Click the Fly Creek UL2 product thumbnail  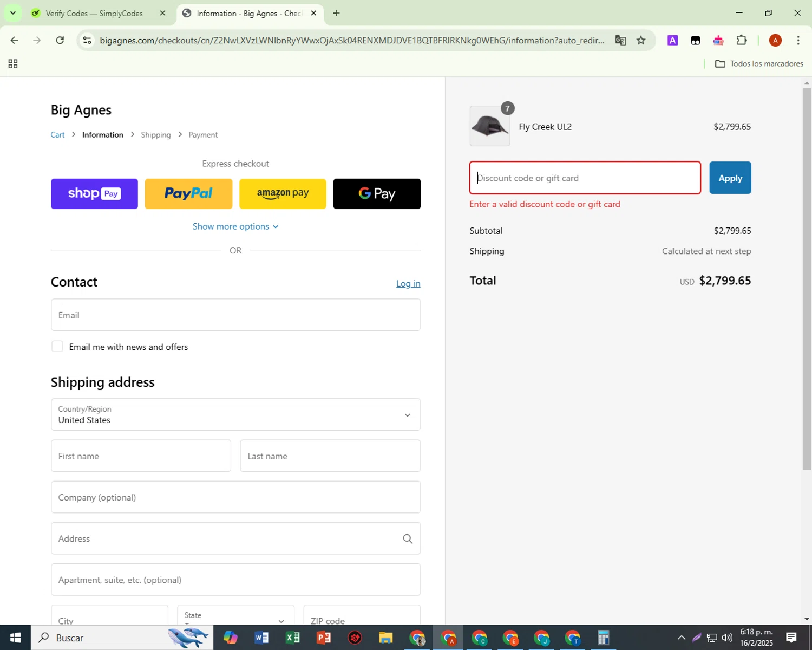click(x=490, y=126)
